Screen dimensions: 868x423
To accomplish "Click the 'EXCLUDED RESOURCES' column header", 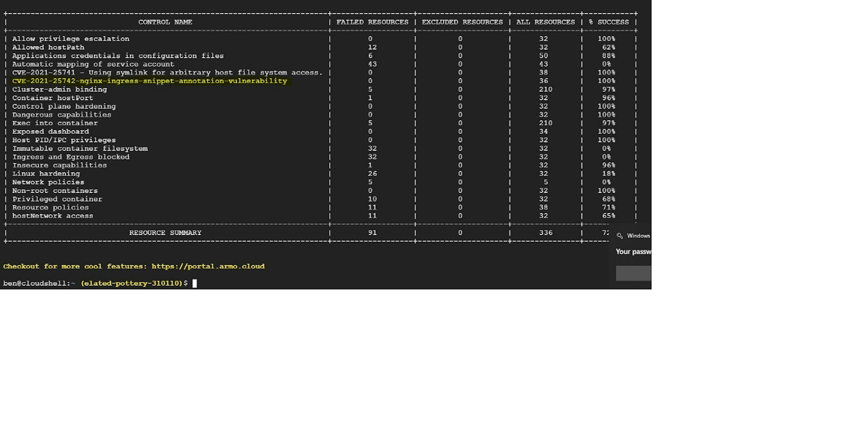I will click(462, 22).
